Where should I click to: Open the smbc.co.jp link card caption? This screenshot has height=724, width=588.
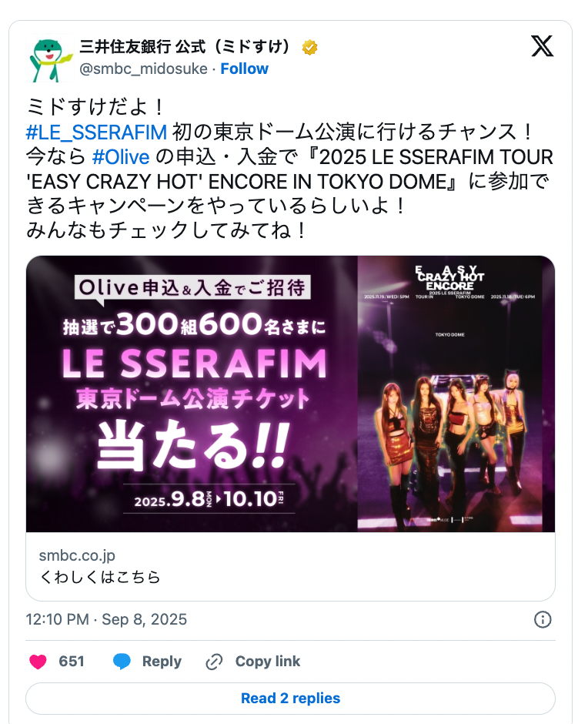click(290, 566)
